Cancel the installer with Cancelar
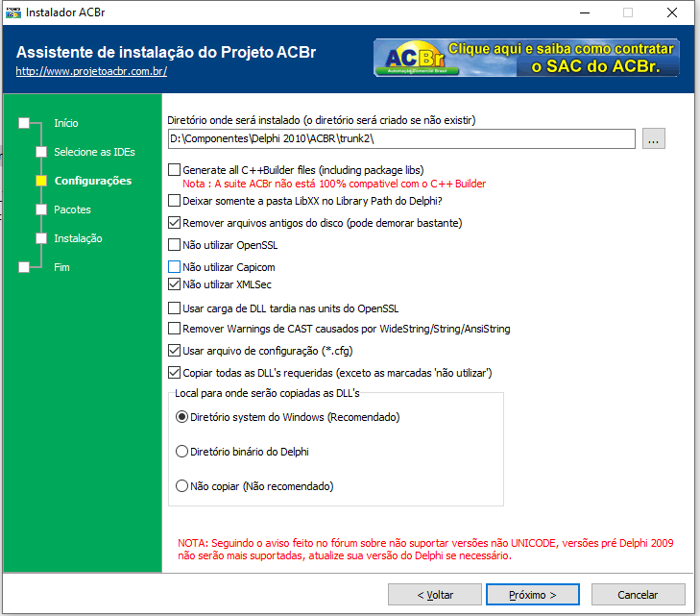 pyautogui.click(x=638, y=595)
